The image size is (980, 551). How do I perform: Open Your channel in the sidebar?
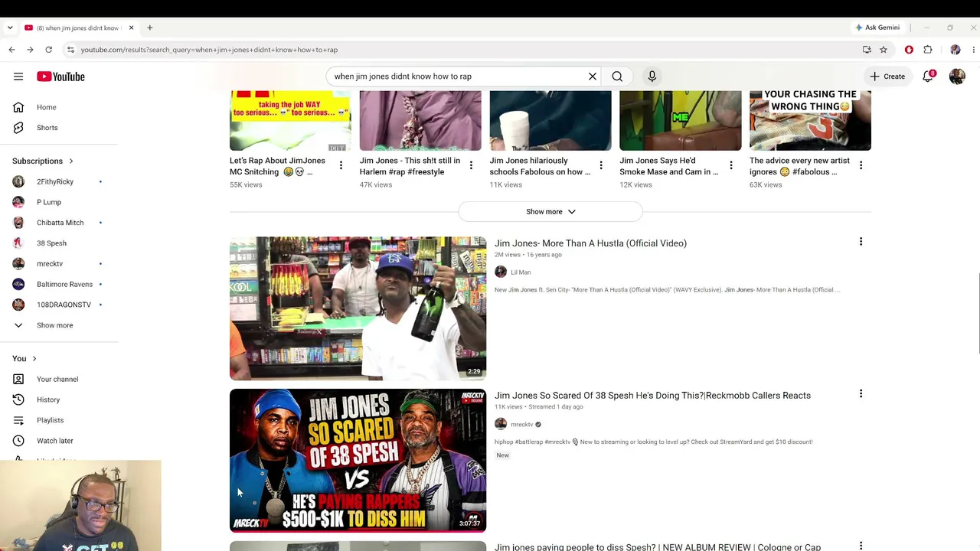[59, 380]
